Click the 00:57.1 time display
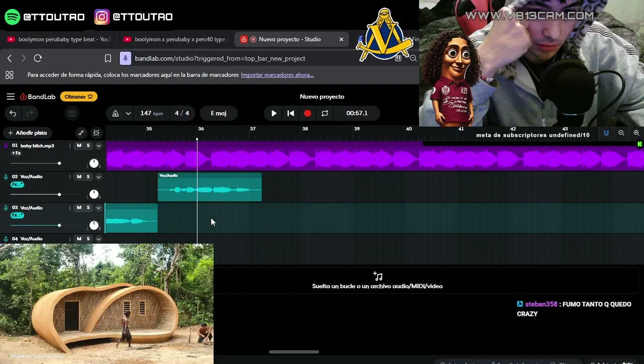 click(x=357, y=113)
